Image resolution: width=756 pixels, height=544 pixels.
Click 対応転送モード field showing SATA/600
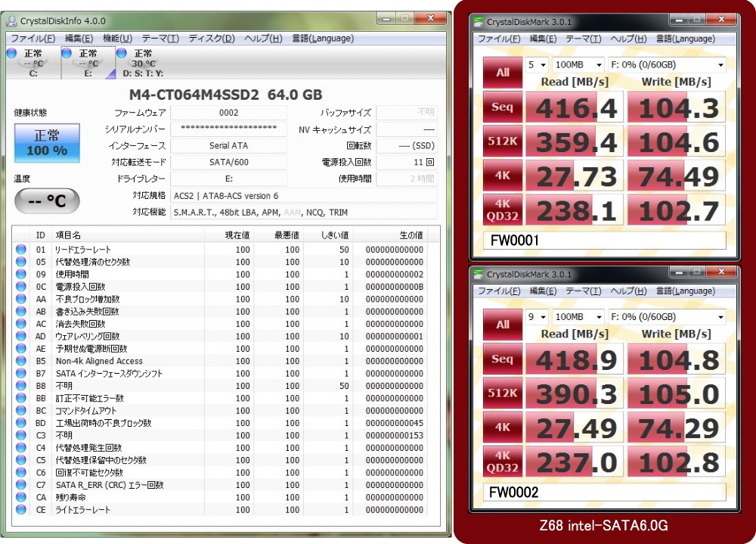pos(228,162)
